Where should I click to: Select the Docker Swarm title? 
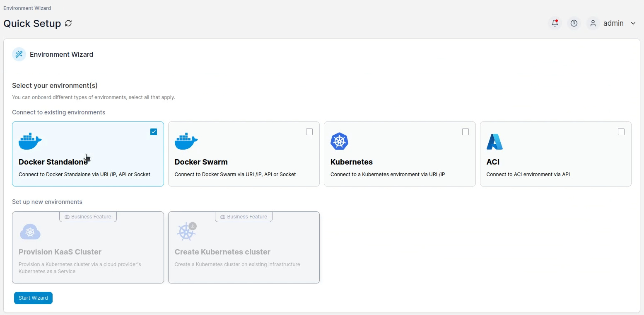(x=201, y=162)
